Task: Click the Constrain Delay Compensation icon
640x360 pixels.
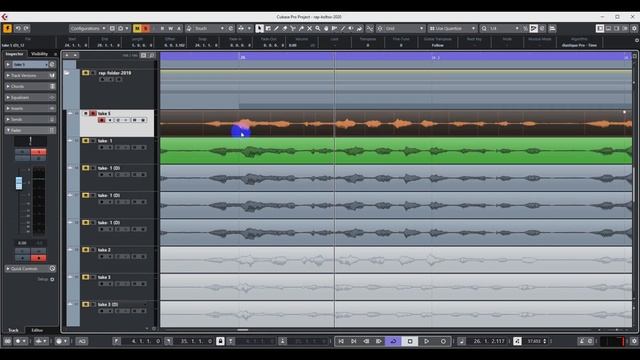Action: 8,28
